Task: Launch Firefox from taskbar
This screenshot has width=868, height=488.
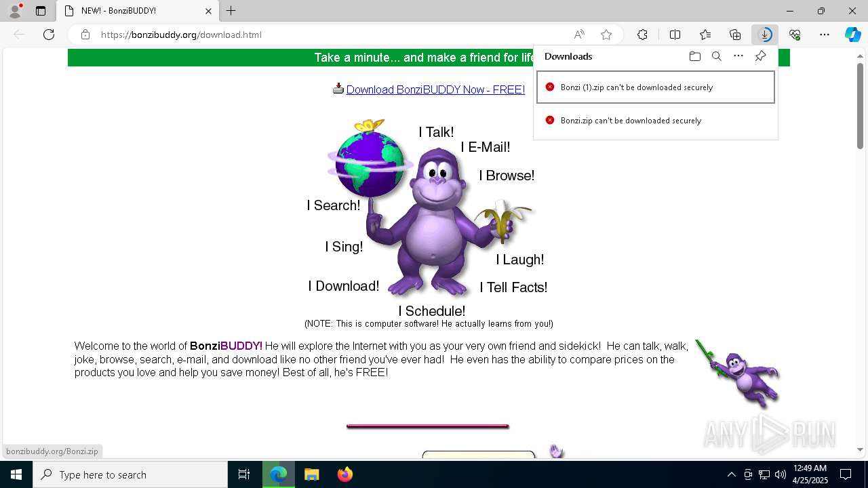Action: [x=344, y=474]
